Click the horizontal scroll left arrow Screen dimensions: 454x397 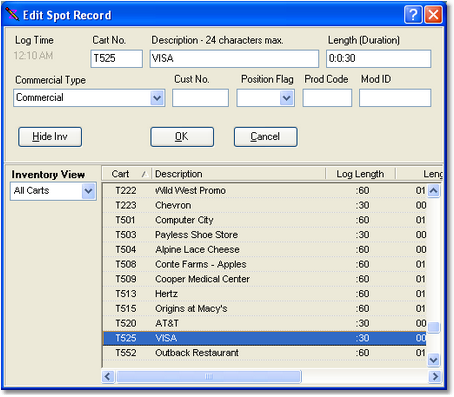108,377
